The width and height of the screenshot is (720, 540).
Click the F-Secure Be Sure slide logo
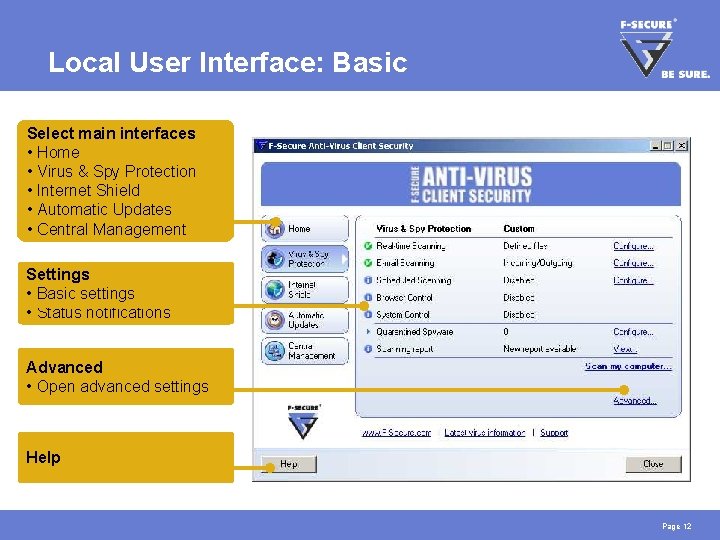[x=663, y=48]
